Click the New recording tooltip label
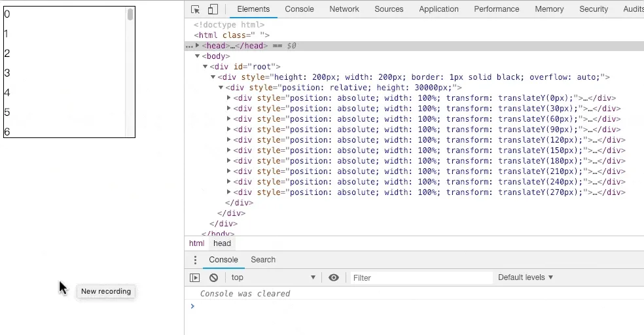The height and width of the screenshot is (335, 644). (106, 291)
